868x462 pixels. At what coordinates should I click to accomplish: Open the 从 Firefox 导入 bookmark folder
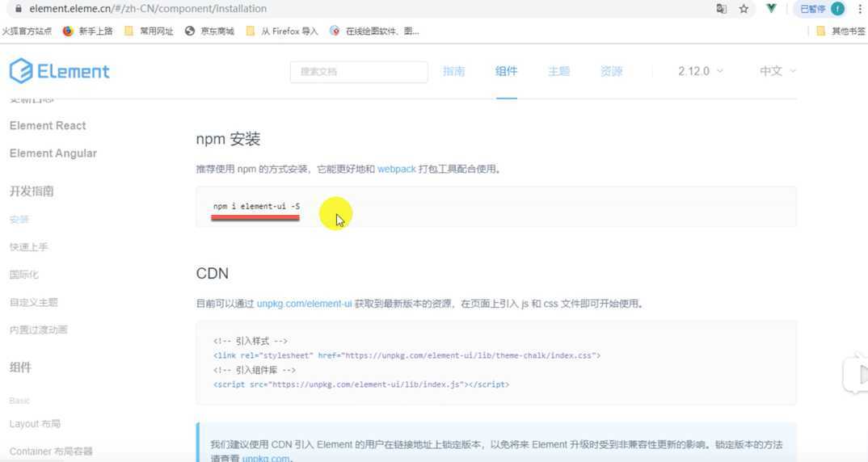pyautogui.click(x=282, y=31)
